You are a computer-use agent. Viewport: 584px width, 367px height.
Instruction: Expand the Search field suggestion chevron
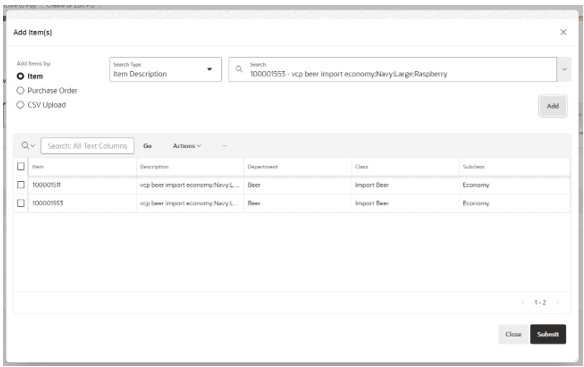[x=564, y=69]
